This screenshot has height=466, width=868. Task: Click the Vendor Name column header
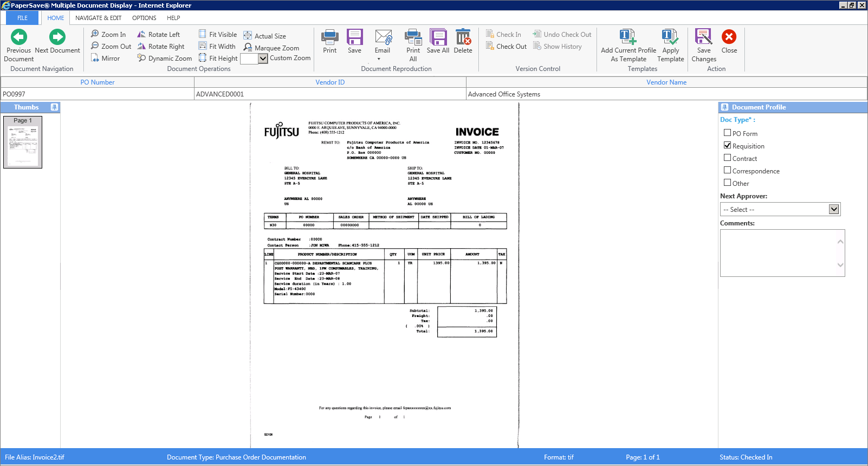tap(666, 82)
